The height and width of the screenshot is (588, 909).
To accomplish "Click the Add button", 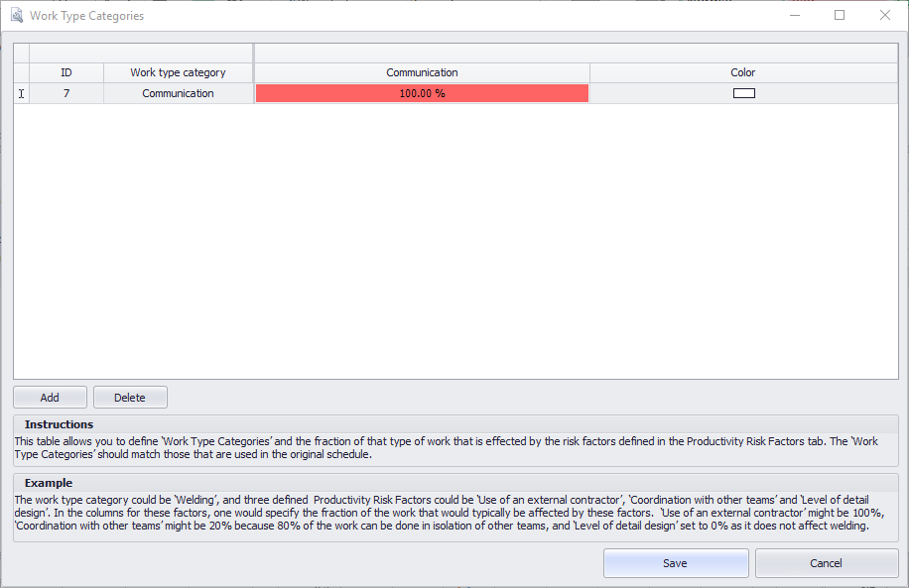I will coord(50,397).
